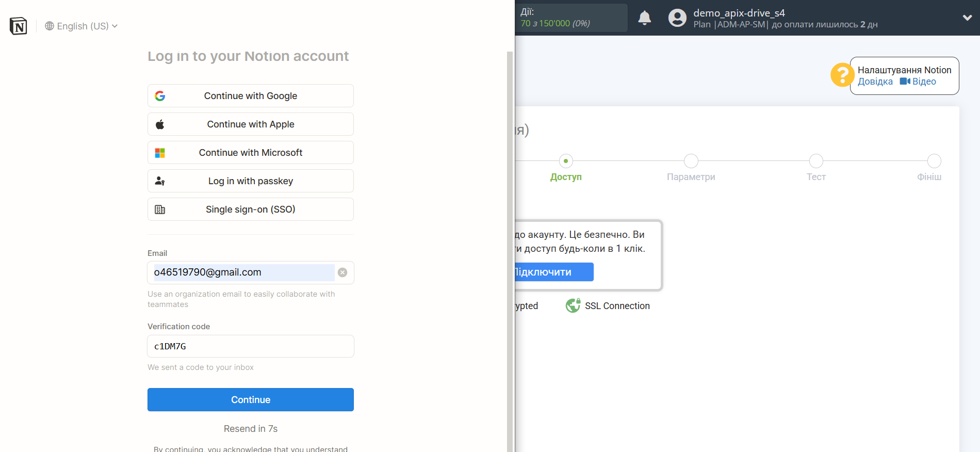Expand the account menu chevron
Screen dimensions: 980x452
[x=968, y=18]
